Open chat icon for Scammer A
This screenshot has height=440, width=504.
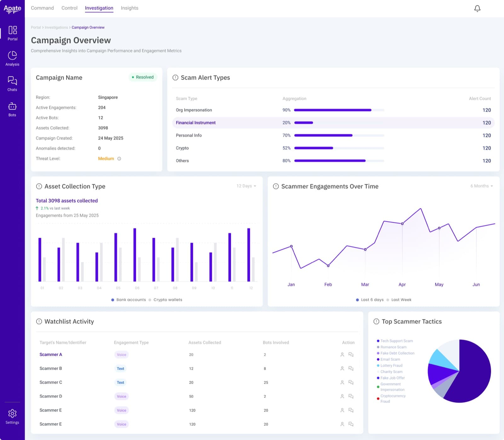pyautogui.click(x=351, y=355)
